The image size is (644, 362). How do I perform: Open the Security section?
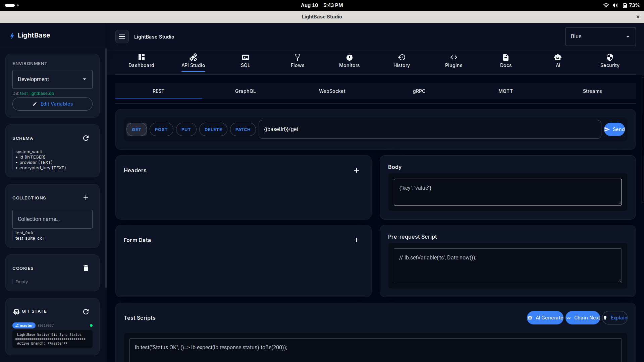pyautogui.click(x=610, y=61)
